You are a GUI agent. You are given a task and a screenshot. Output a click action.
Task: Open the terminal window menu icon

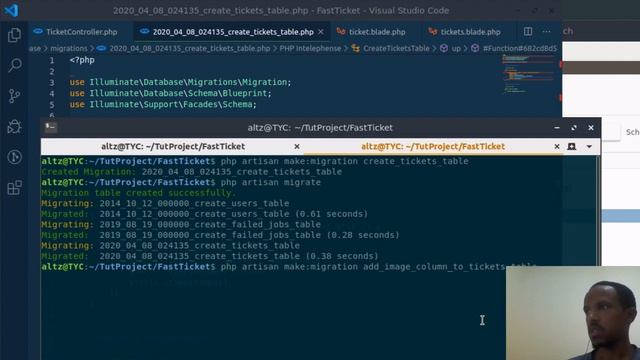(51, 127)
